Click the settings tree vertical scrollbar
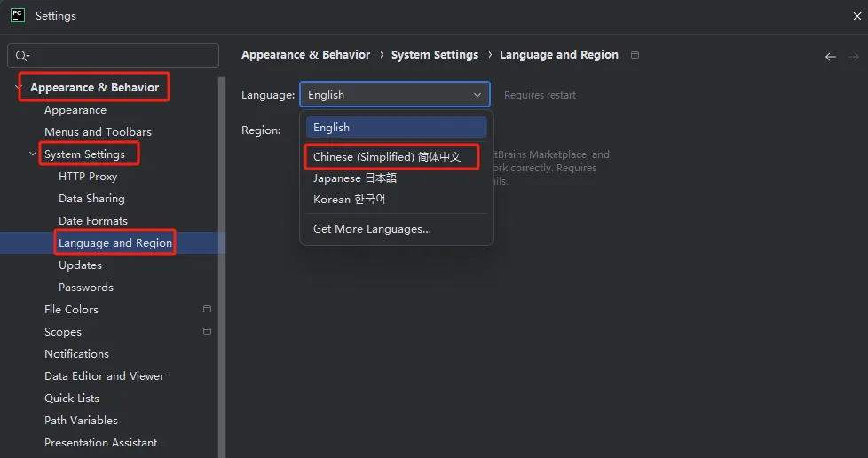The image size is (868, 458). [x=222, y=267]
